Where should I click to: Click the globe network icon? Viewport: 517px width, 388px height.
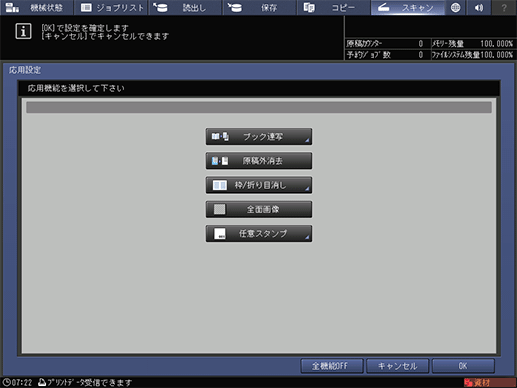456,7
